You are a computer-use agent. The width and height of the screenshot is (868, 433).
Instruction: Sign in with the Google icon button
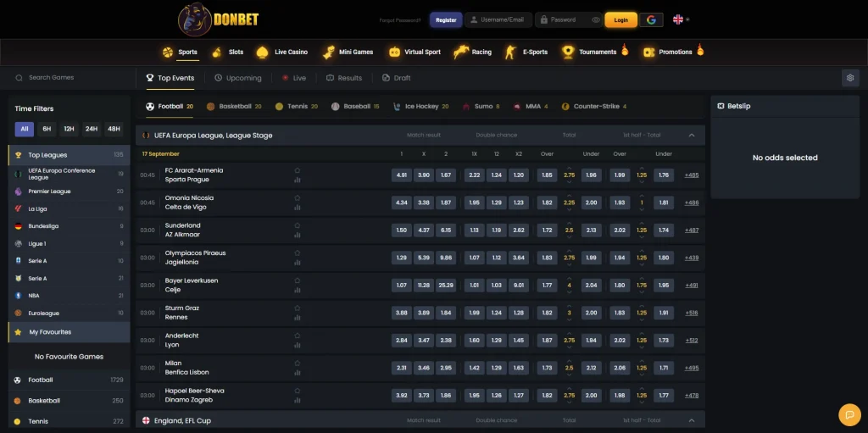click(x=651, y=20)
